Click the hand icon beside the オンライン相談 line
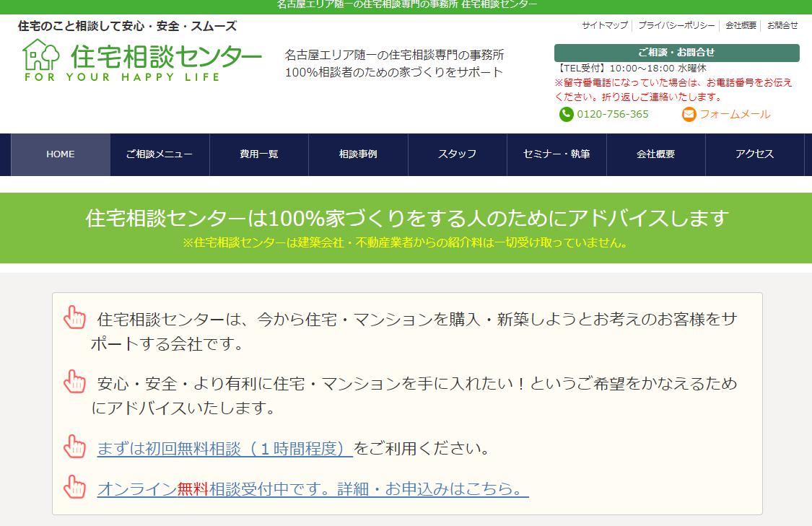Screen dimensions: 812x526 74,486
